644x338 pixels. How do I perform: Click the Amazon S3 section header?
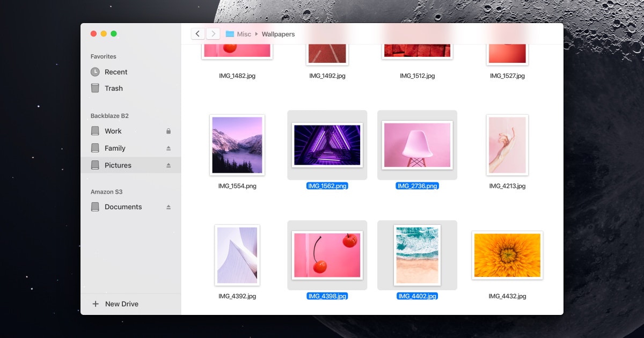point(106,192)
